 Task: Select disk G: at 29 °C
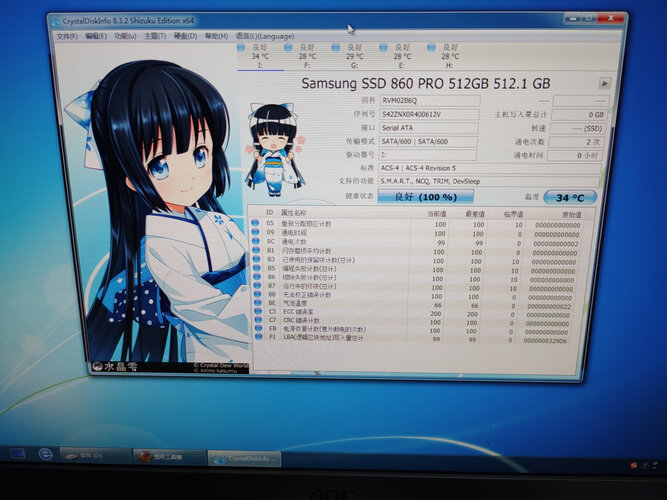[354, 56]
